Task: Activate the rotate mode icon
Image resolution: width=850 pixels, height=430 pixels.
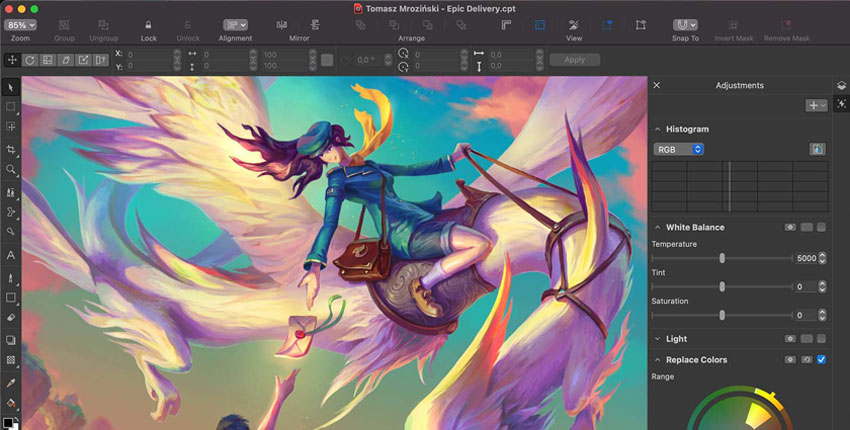Action: [30, 60]
